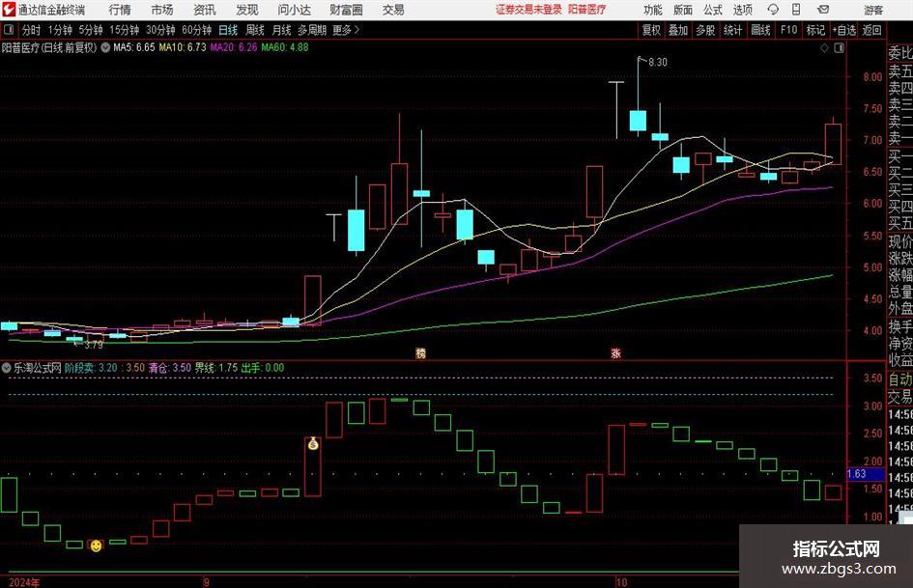Click the MA60: 4.88 indicator value

point(285,47)
